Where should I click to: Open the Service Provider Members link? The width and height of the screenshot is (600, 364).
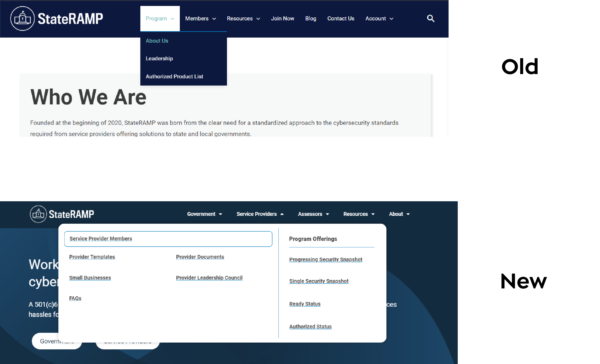(x=101, y=239)
